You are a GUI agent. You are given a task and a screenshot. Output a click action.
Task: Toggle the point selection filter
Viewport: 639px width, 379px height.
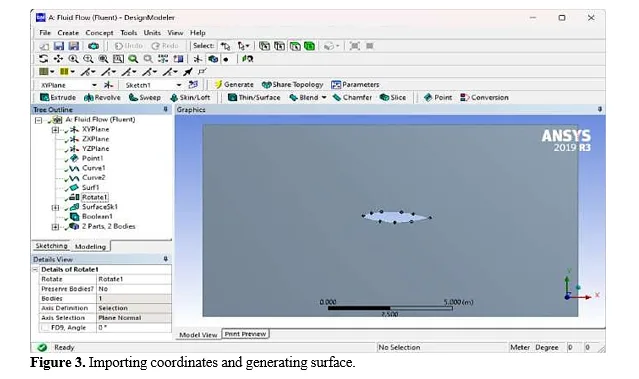264,46
